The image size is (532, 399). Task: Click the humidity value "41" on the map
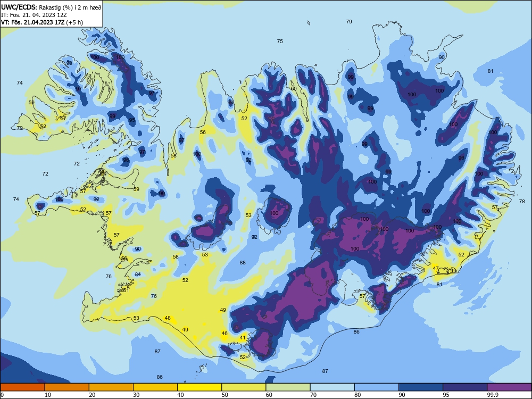coord(243,338)
